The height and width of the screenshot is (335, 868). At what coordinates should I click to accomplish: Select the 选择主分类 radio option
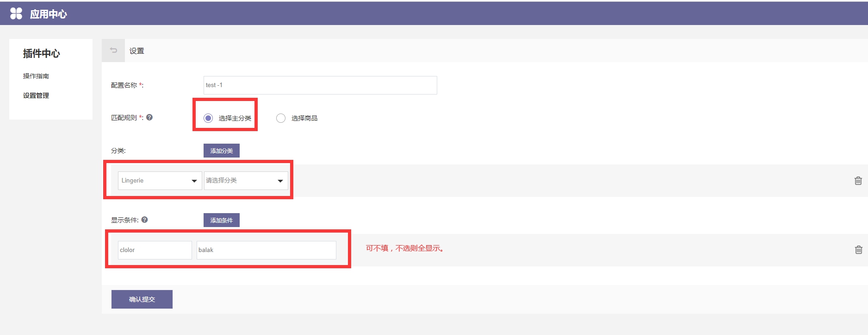pyautogui.click(x=208, y=118)
